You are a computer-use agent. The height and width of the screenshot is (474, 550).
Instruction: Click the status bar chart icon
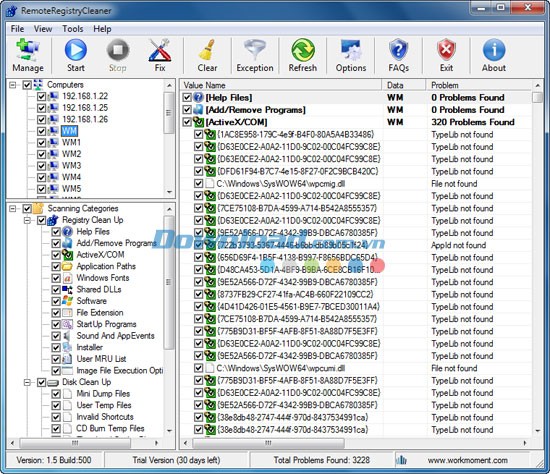pos(401,460)
